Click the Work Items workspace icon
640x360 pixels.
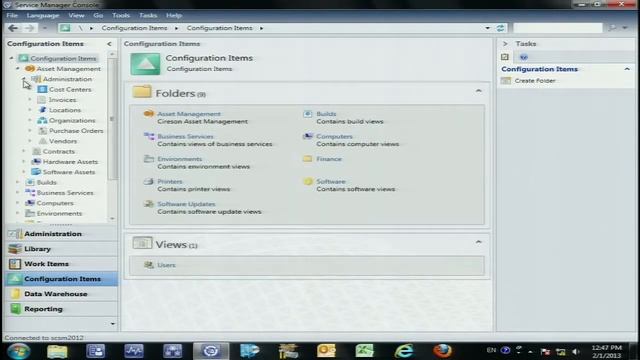[x=15, y=264]
